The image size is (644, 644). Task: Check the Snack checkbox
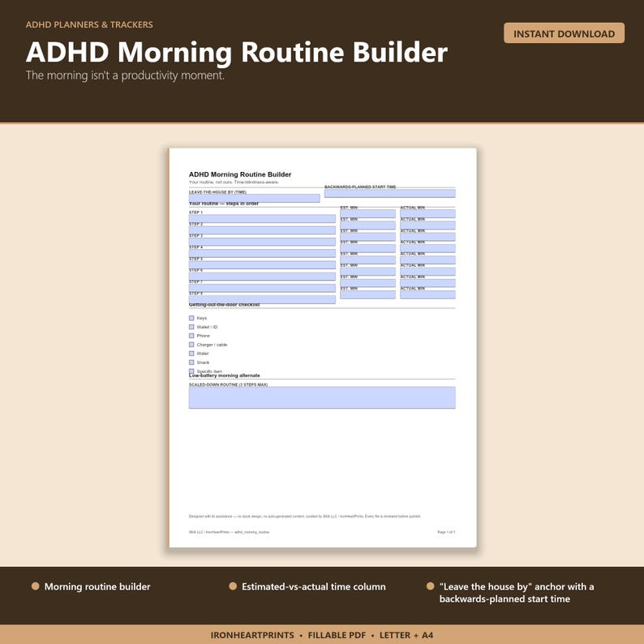[191, 363]
